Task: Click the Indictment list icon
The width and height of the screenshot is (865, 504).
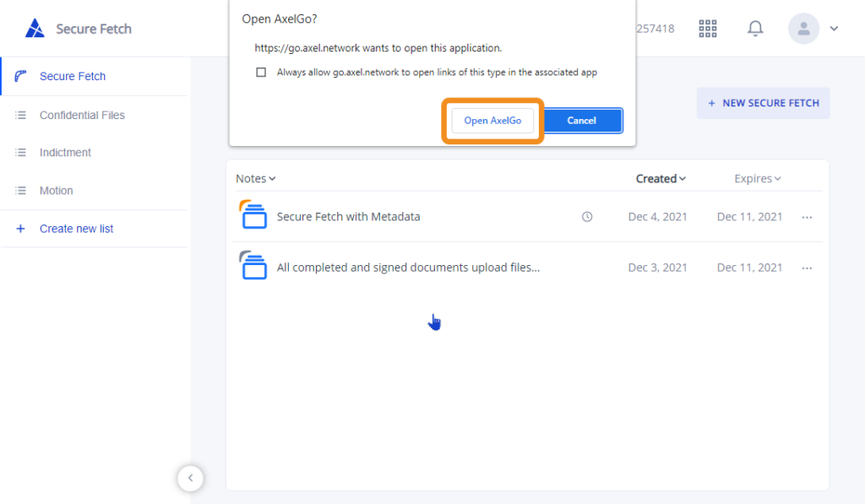Action: [20, 153]
